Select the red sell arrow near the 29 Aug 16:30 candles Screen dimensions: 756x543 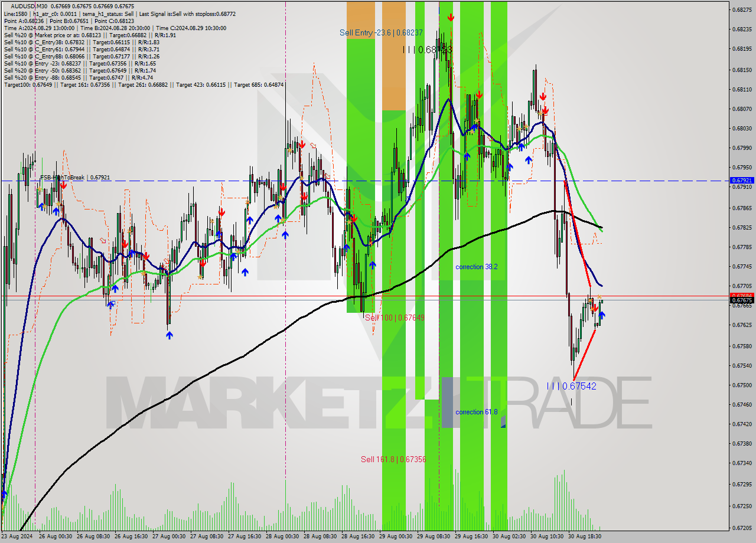coord(479,95)
